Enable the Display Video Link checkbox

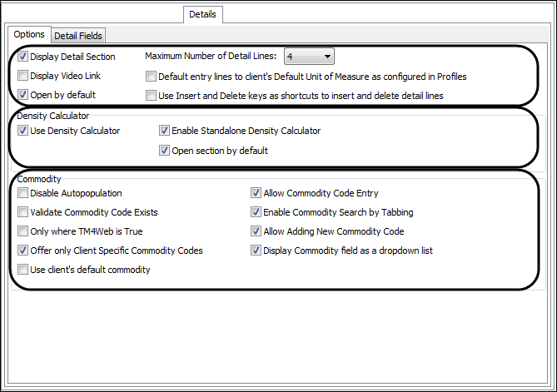22,76
